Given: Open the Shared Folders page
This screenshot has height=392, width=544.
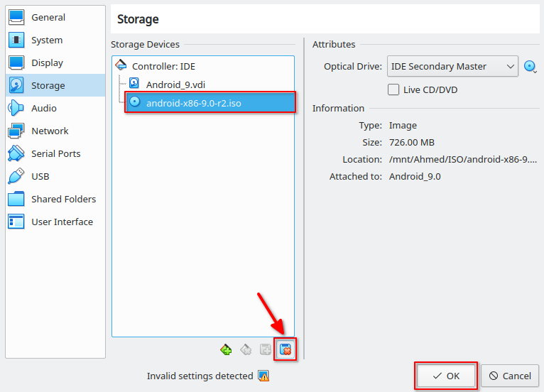Looking at the screenshot, I should click(55, 199).
